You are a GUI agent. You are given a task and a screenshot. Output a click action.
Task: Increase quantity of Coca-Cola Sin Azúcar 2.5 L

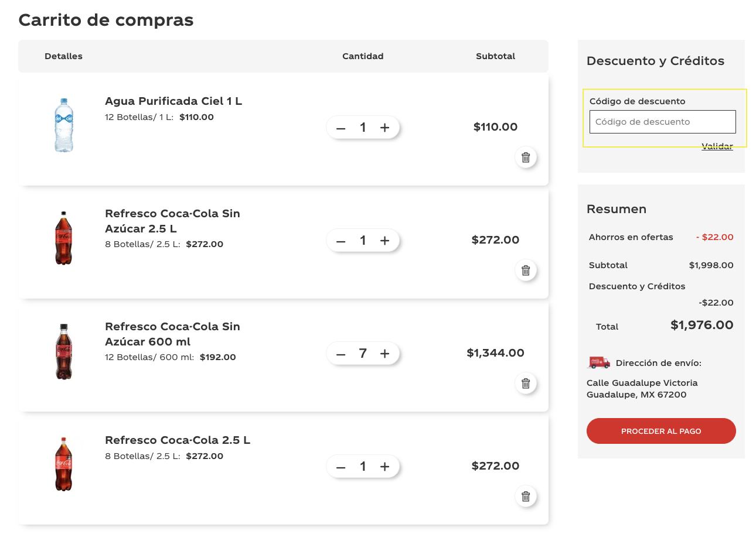tap(384, 240)
